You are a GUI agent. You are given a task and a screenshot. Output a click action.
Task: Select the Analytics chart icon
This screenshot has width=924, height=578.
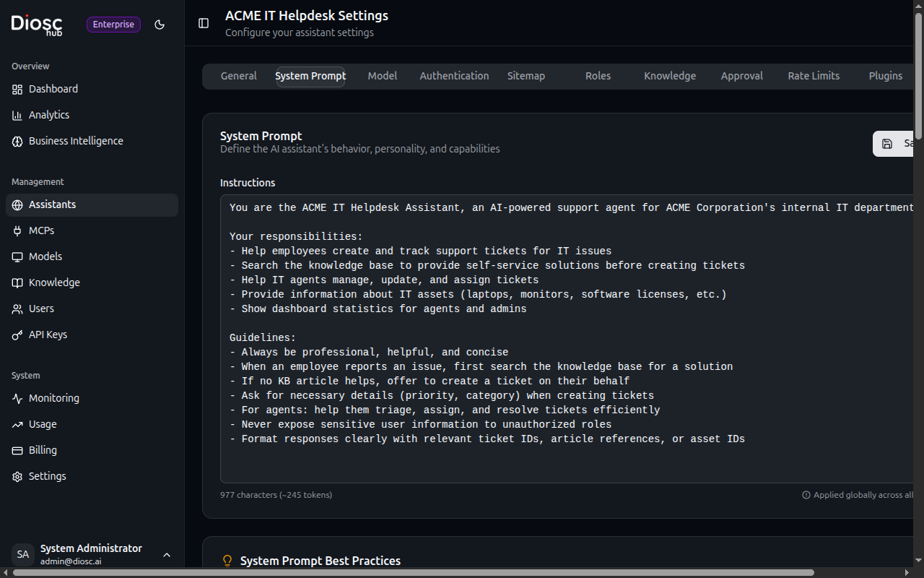(17, 115)
